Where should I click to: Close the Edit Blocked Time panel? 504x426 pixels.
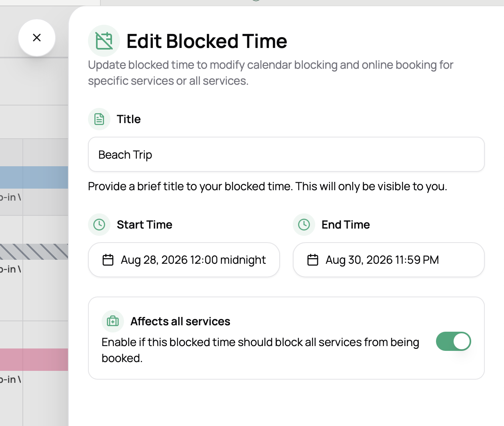pyautogui.click(x=37, y=38)
